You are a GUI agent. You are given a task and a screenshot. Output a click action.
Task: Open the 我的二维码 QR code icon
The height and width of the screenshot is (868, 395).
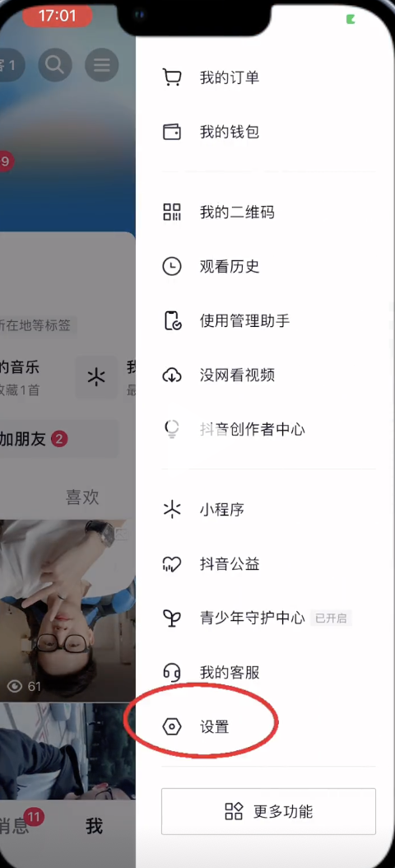(172, 212)
